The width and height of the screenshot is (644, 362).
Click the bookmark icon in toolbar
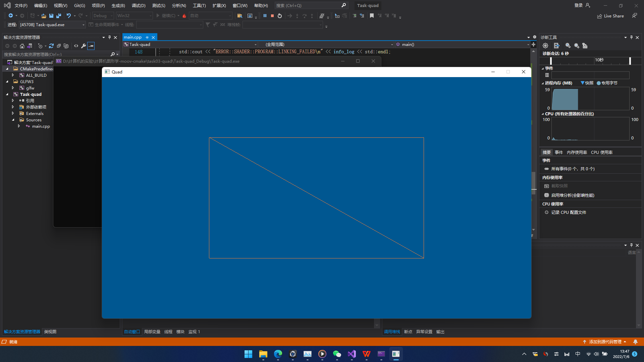(x=372, y=16)
